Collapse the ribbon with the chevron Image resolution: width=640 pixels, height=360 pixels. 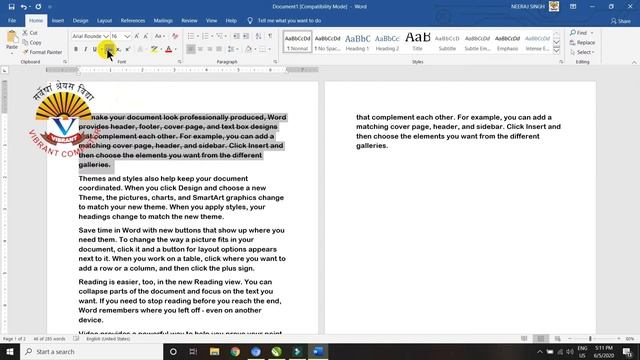(634, 62)
